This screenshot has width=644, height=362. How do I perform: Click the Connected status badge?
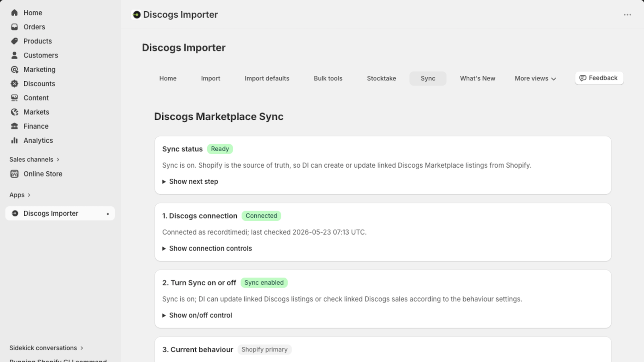(x=261, y=216)
